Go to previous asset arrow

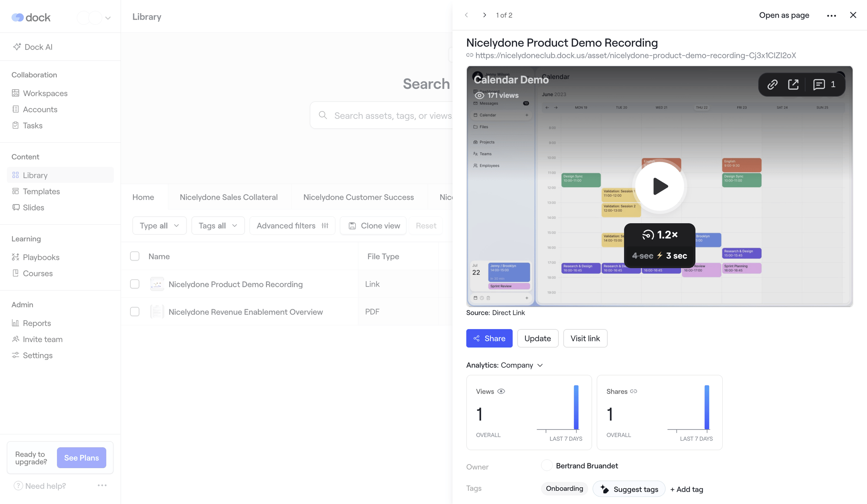point(467,15)
